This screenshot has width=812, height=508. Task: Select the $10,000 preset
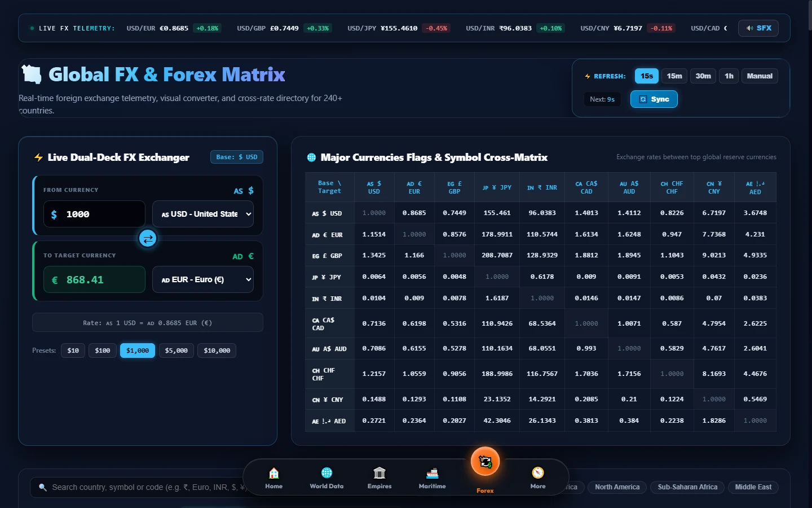(217, 351)
